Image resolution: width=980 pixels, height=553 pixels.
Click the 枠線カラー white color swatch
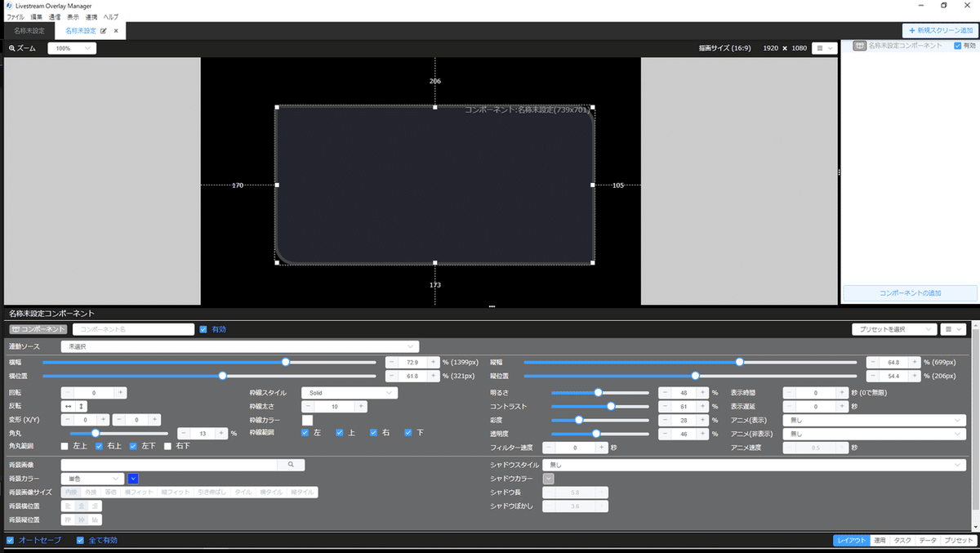(308, 420)
